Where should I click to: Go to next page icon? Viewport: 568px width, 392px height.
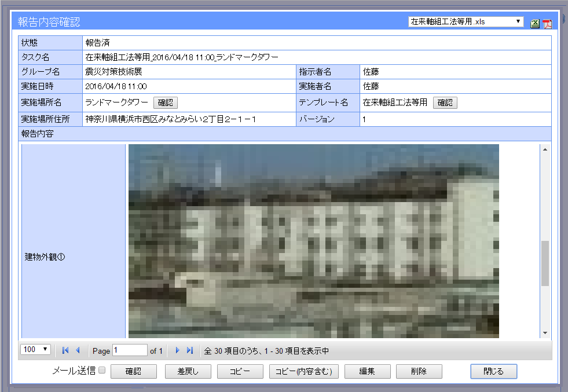click(x=178, y=350)
